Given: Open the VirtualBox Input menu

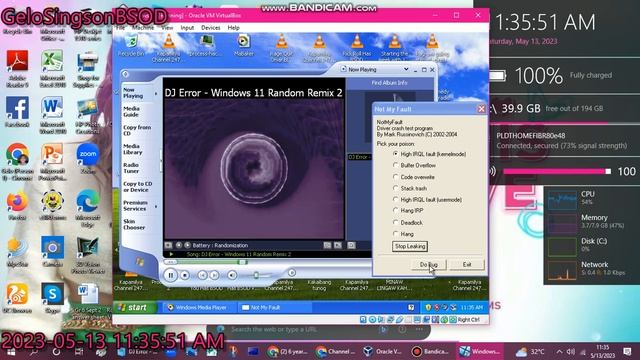Looking at the screenshot, I should pos(187,28).
